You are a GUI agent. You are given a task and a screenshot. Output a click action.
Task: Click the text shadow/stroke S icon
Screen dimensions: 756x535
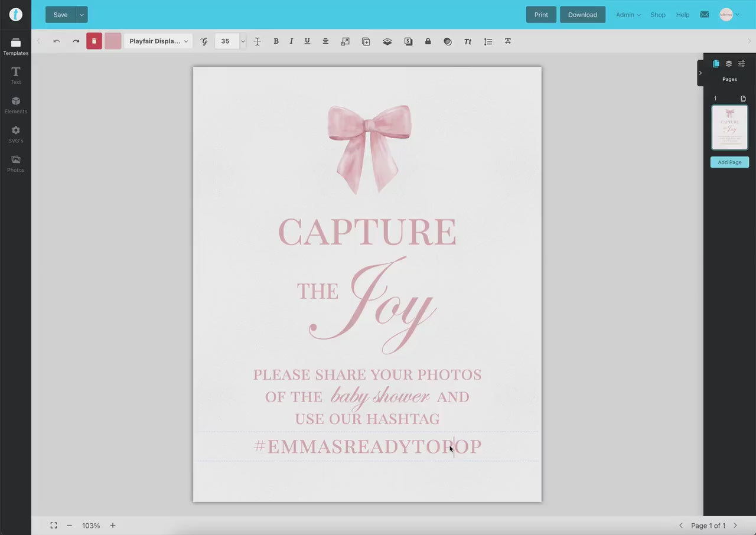(408, 41)
